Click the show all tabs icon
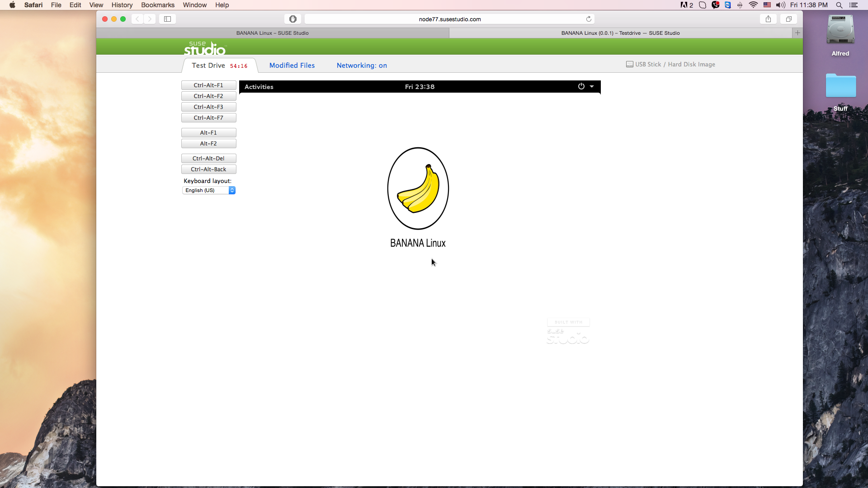The image size is (868, 488). click(788, 19)
